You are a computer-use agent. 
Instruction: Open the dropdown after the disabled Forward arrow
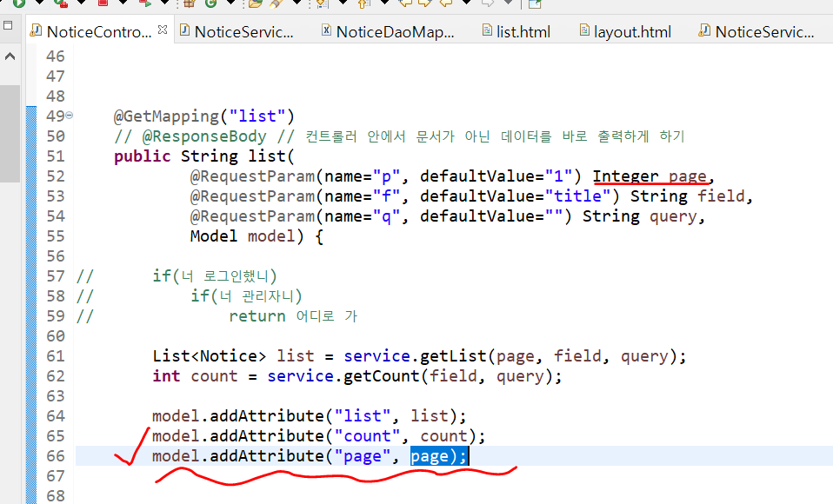[x=509, y=2]
